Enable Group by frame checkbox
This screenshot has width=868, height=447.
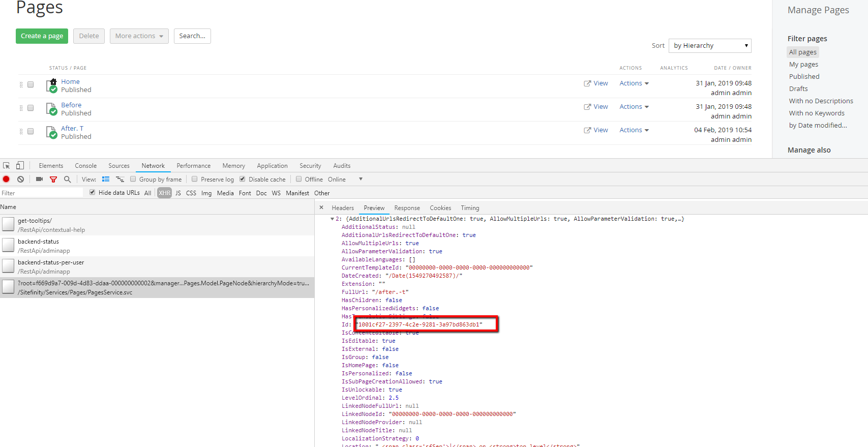133,179
